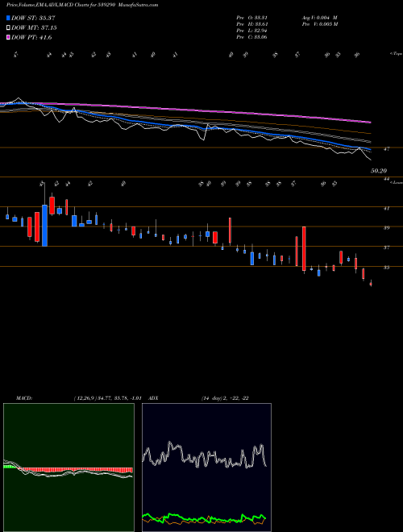
Task: Click the ADX (14 day) header label
Action: 198,398
